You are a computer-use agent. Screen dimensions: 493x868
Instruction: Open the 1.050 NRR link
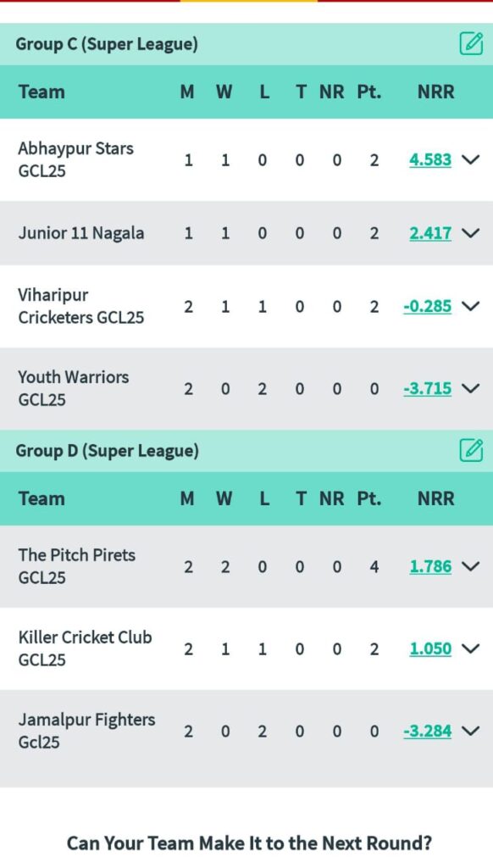(430, 648)
